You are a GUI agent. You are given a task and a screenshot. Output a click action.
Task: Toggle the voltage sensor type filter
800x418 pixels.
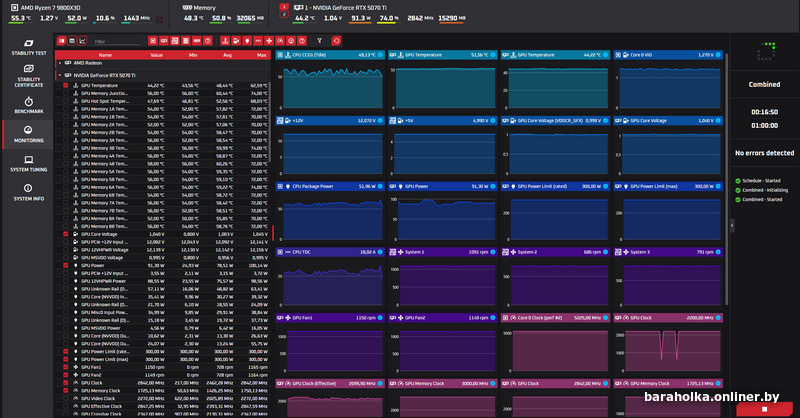[x=236, y=41]
